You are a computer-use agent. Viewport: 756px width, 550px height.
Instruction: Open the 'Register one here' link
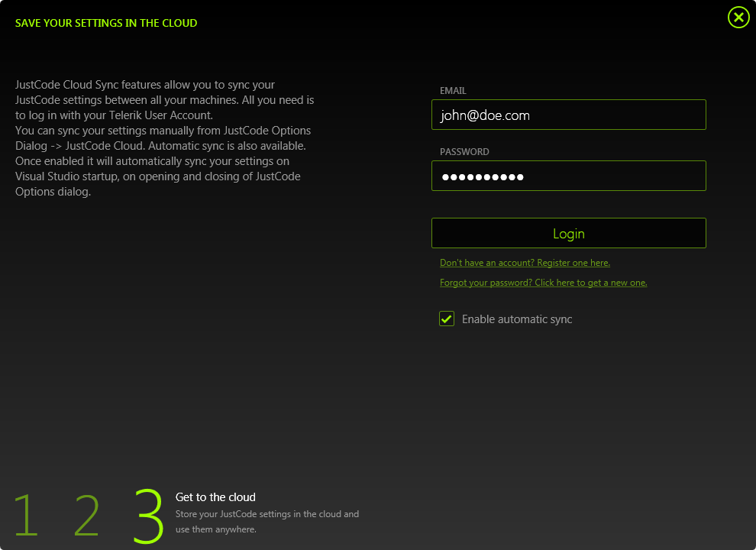coord(525,263)
